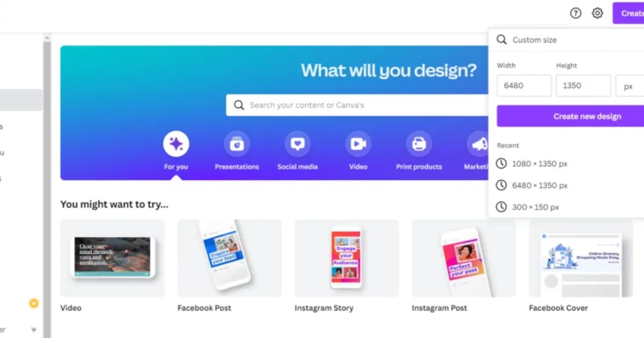Open the px units dropdown
Image resolution: width=644 pixels, height=338 pixels.
(630, 86)
